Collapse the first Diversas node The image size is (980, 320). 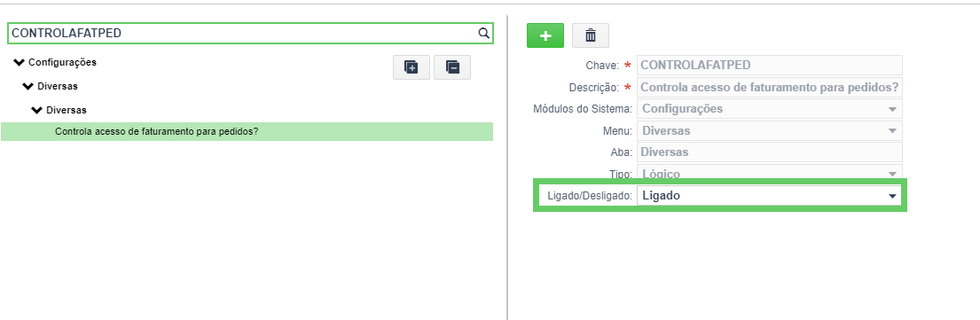[x=27, y=86]
